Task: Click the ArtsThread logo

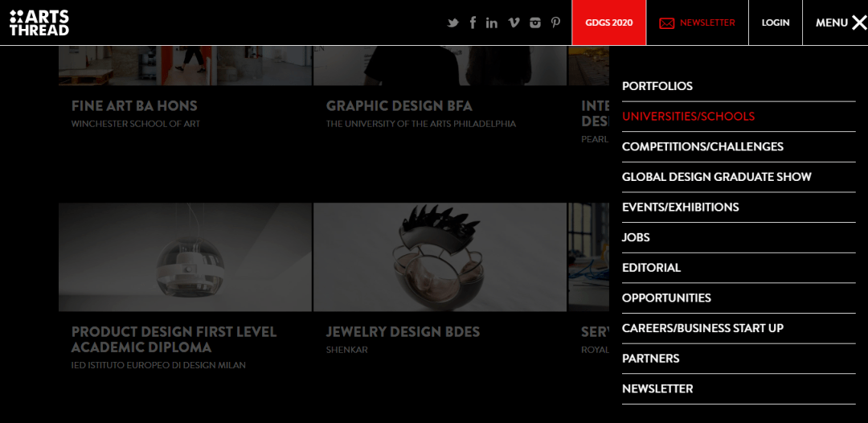Action: tap(39, 23)
